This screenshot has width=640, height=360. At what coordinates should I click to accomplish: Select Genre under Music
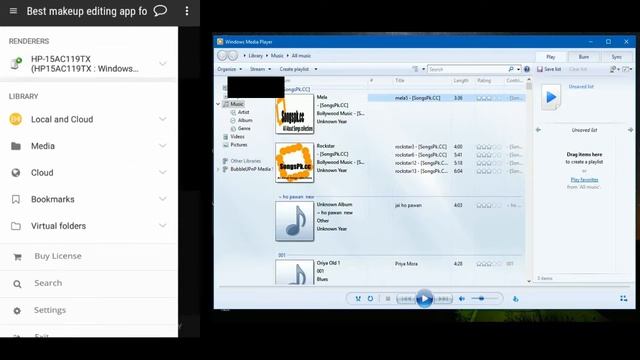tap(244, 129)
